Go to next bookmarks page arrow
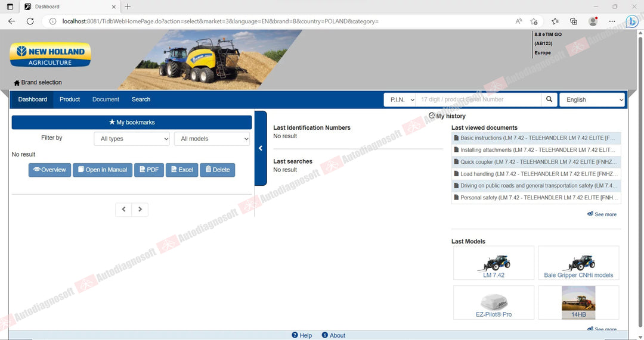 tap(140, 210)
